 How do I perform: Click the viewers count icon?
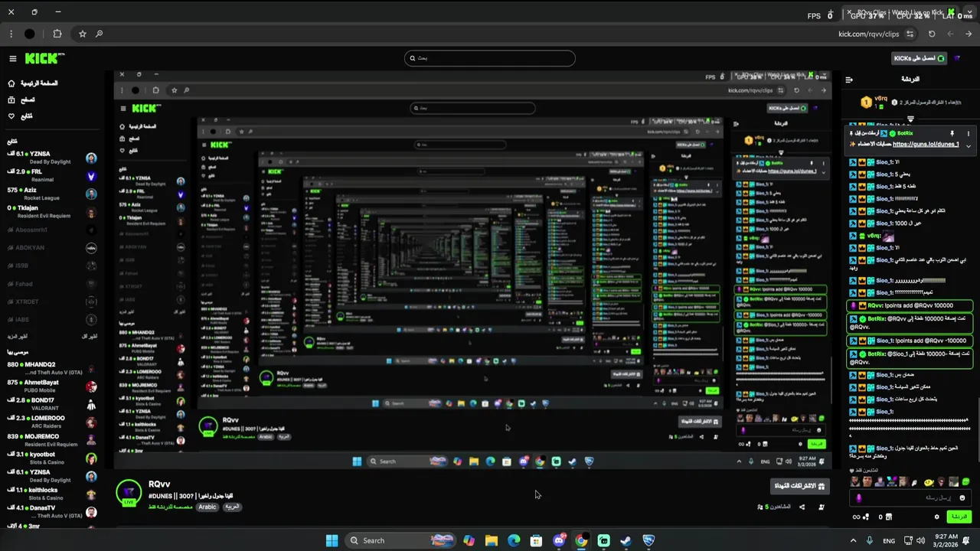tap(760, 507)
